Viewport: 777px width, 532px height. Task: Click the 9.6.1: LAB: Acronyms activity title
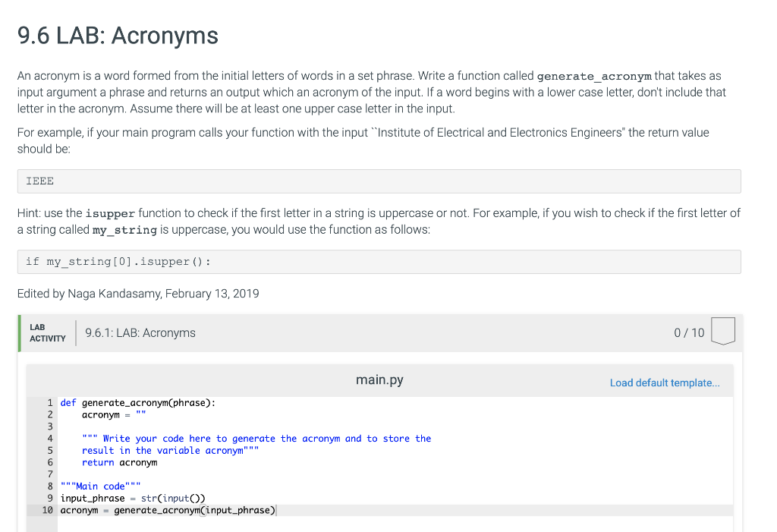(x=140, y=332)
